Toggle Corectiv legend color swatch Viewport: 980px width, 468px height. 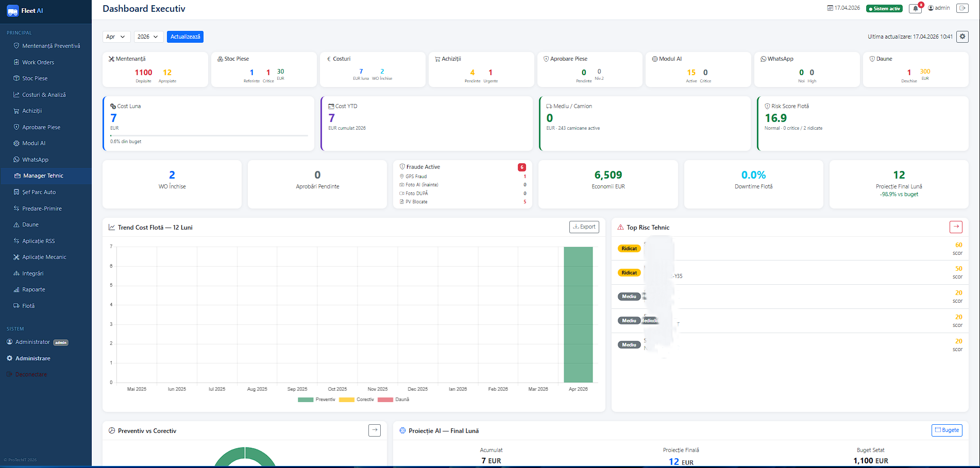pos(347,400)
